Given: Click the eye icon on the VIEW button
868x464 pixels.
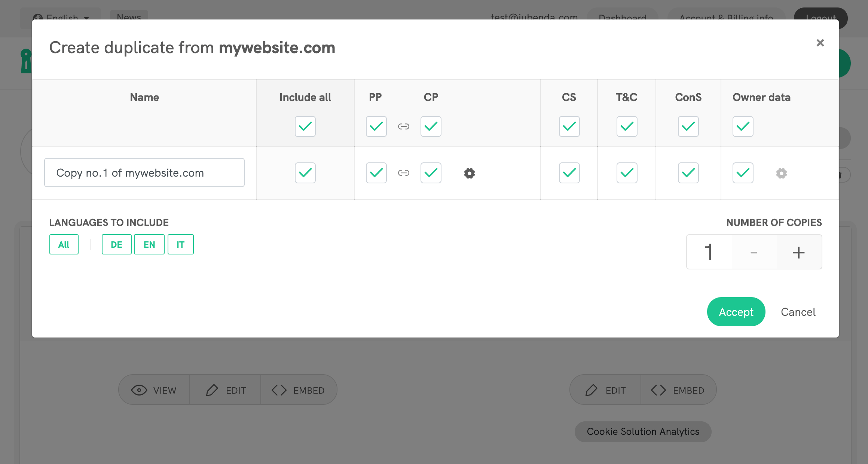Looking at the screenshot, I should (x=139, y=390).
